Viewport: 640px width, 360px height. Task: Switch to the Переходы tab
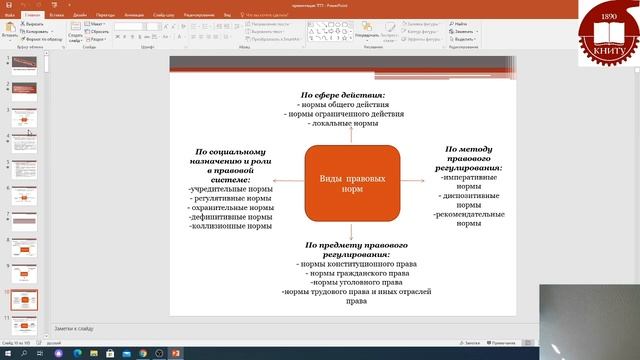(x=105, y=15)
